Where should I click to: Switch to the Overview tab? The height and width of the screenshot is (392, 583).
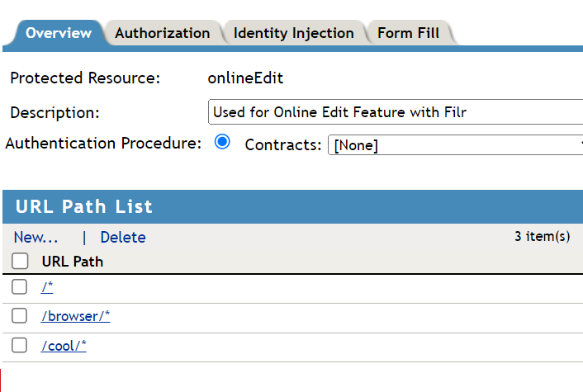[x=58, y=33]
